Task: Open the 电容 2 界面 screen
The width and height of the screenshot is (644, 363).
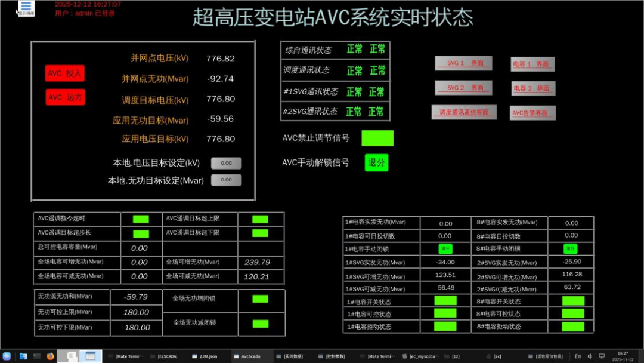Action: coord(532,87)
